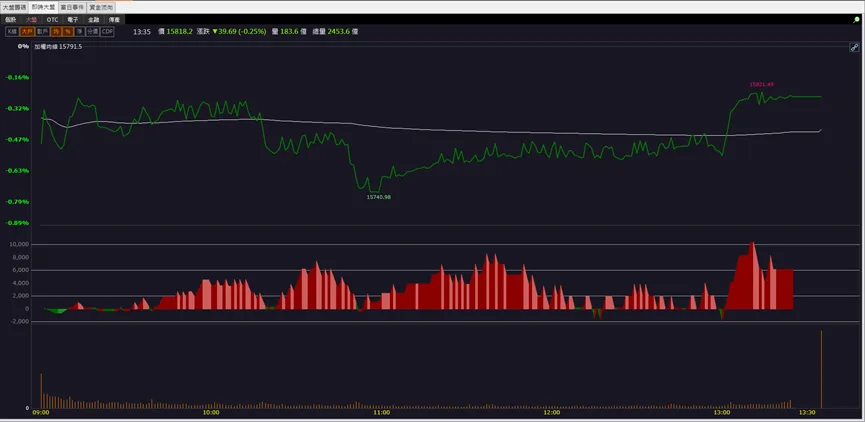Toggle the % percentage scale button

(67, 31)
